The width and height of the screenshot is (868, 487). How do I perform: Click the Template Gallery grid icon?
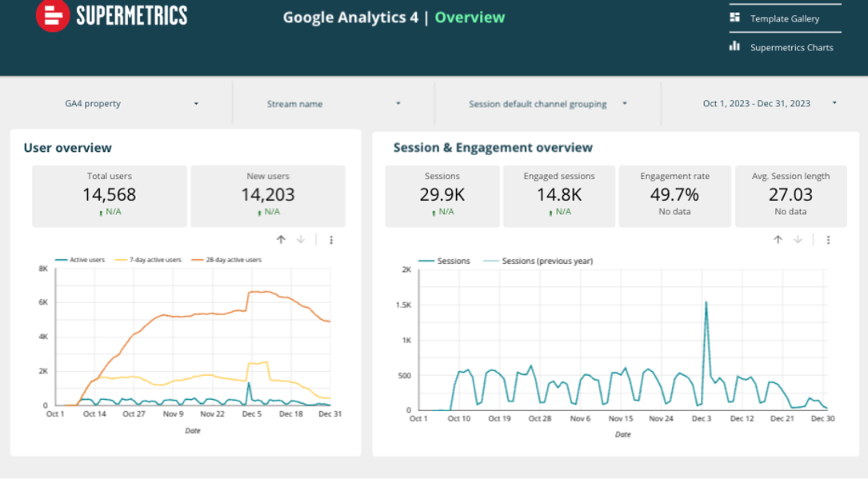point(734,18)
